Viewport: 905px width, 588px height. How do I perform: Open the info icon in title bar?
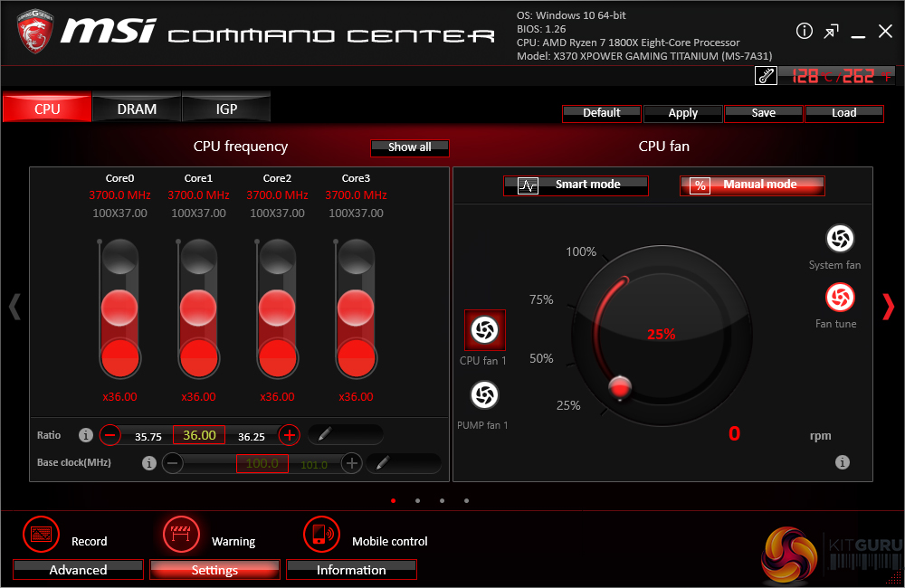(804, 31)
